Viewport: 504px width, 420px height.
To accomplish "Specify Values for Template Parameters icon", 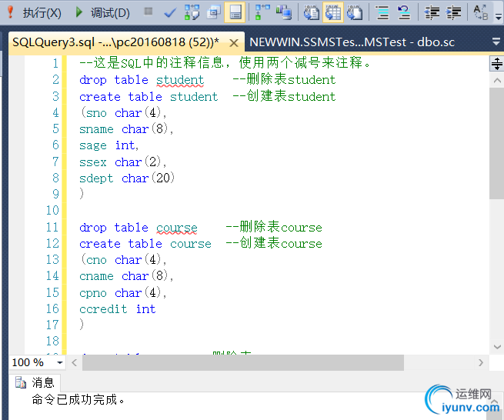I will coord(481,12).
